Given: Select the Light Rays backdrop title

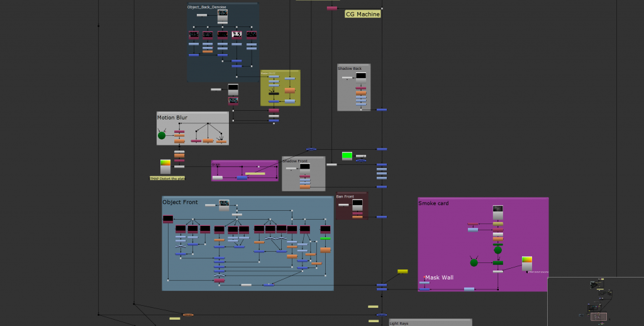Looking at the screenshot, I should [399, 323].
